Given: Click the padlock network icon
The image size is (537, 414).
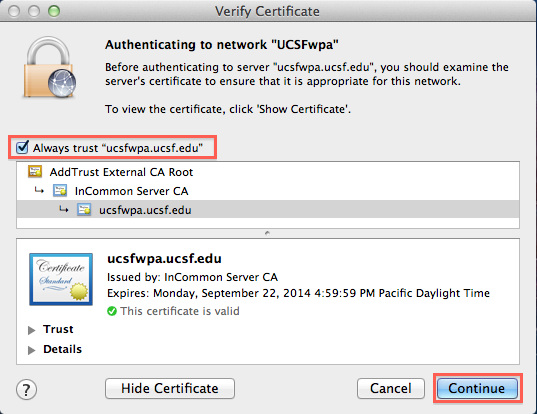Looking at the screenshot, I should tap(50, 67).
